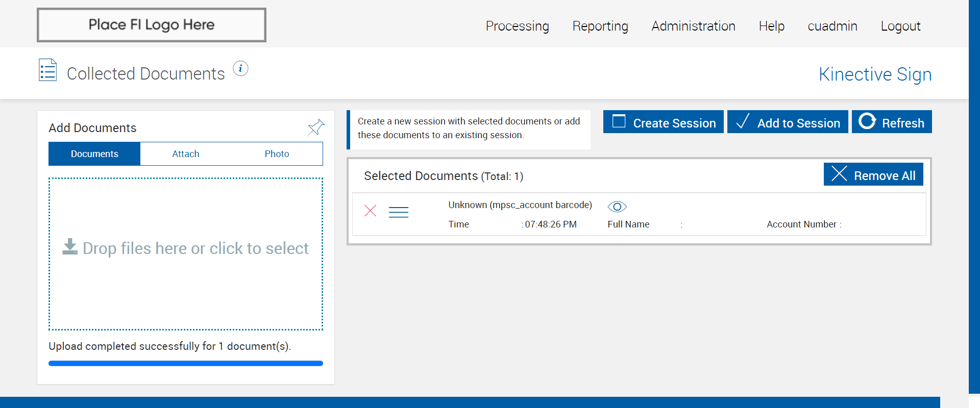Open the Processing menu
The width and height of the screenshot is (980, 408).
click(517, 26)
